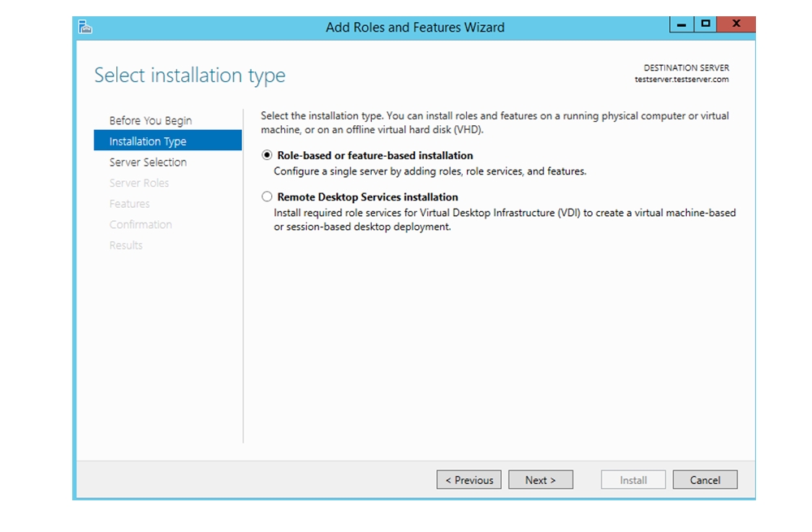The width and height of the screenshot is (812, 532).
Task: Minimize the Add Roles and Features Wizard
Action: 681,24
